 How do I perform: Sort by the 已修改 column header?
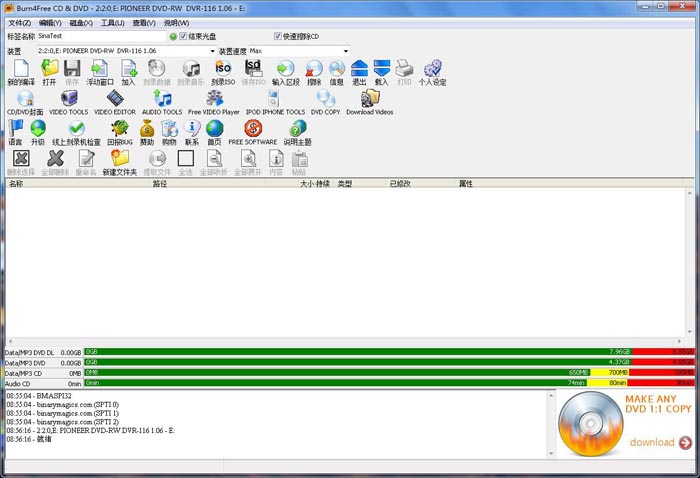pyautogui.click(x=421, y=183)
